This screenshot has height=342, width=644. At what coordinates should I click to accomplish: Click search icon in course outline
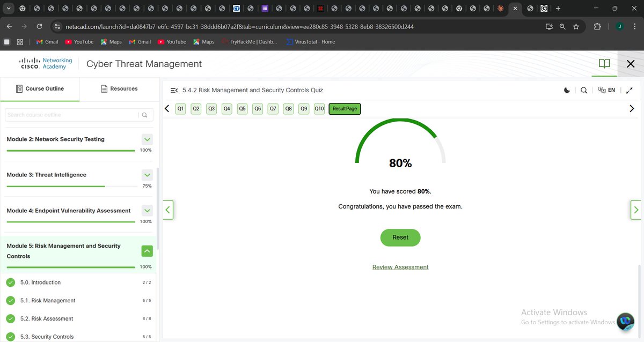(145, 115)
